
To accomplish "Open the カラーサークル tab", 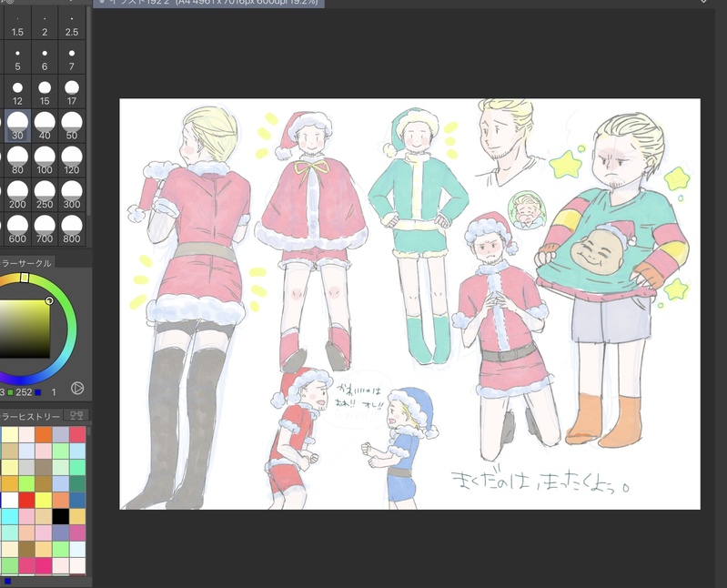I will pos(26,263).
